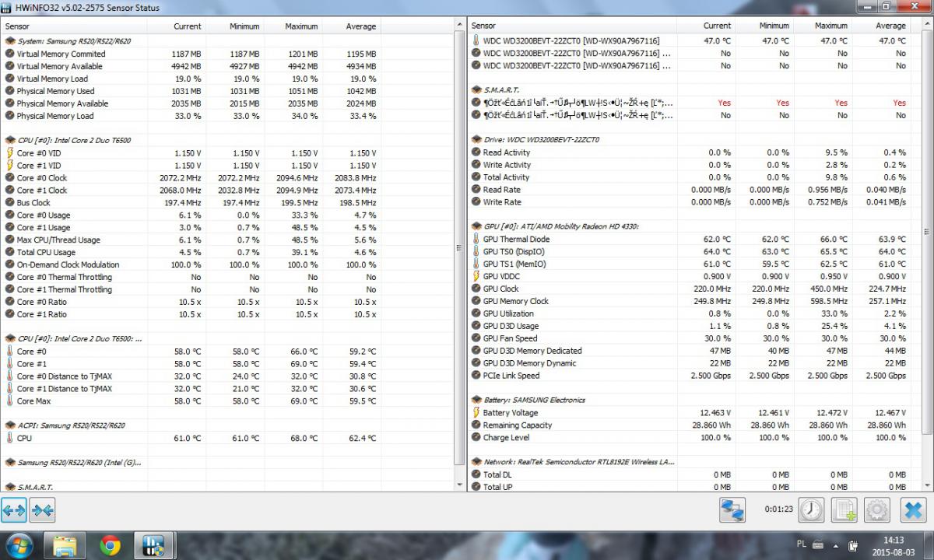
Task: Start sensor logging with the sheet-plus button
Action: (844, 510)
